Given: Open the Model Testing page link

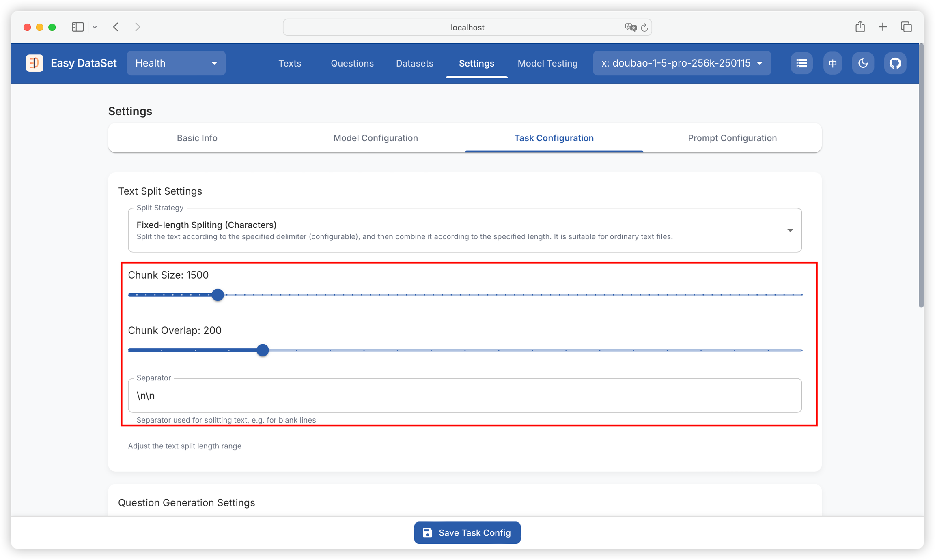Looking at the screenshot, I should point(547,63).
